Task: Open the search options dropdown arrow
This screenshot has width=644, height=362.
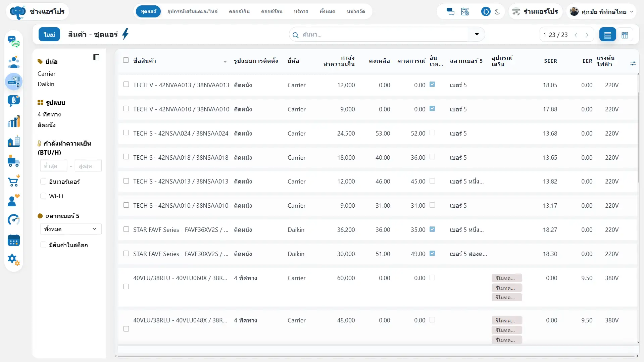Action: coord(477,34)
